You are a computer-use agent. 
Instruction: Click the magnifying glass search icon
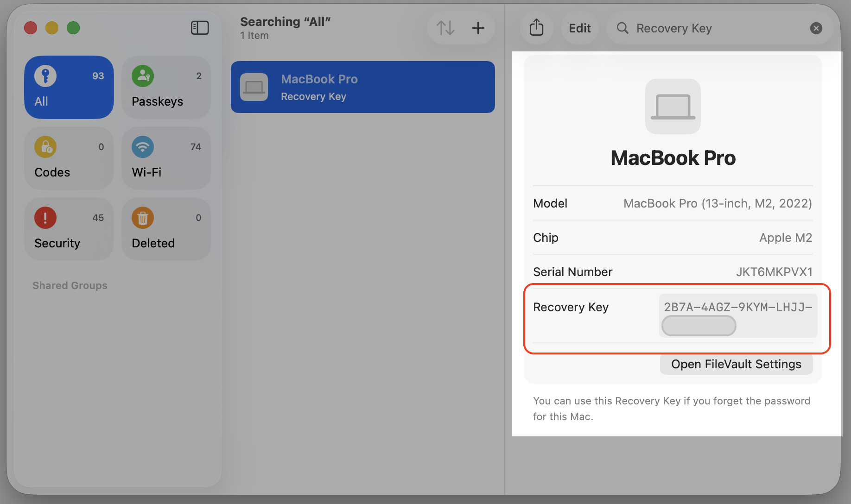[622, 28]
